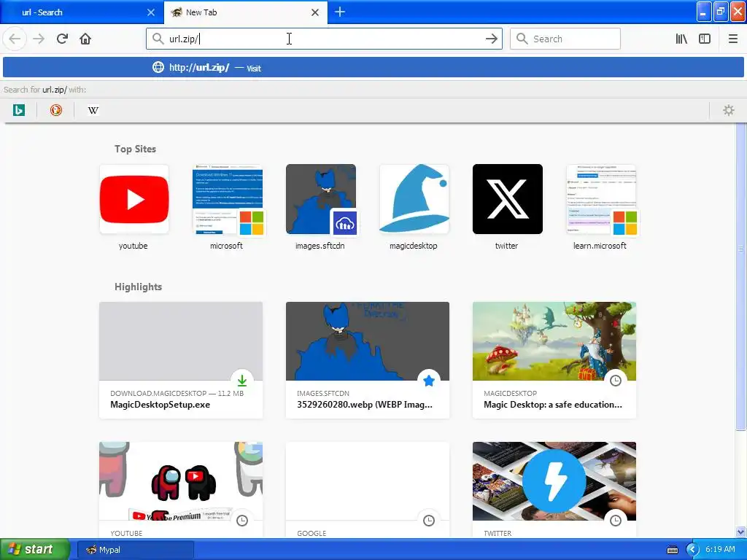Image resolution: width=747 pixels, height=560 pixels.
Task: Expand hidden tray icons arrow
Action: [692, 550]
